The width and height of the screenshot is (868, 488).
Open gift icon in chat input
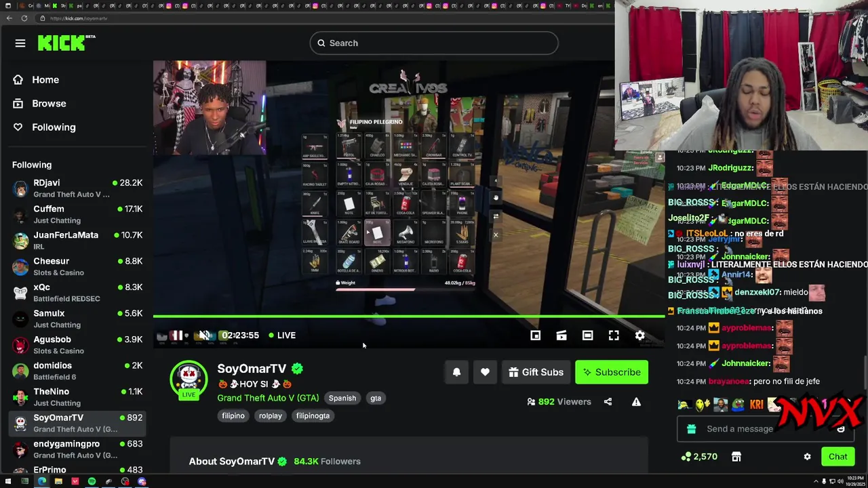[691, 429]
